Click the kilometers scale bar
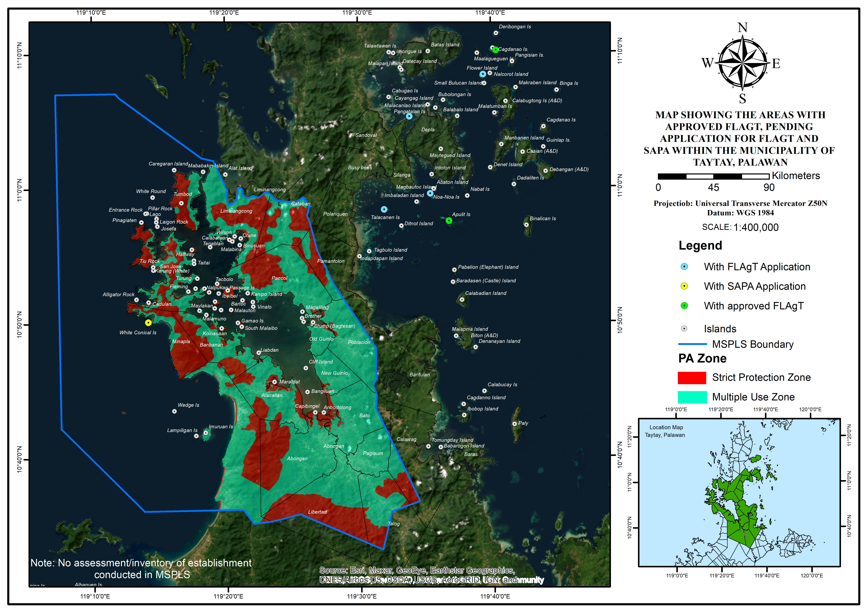Image resolution: width=868 pixels, height=614 pixels. coord(714,177)
